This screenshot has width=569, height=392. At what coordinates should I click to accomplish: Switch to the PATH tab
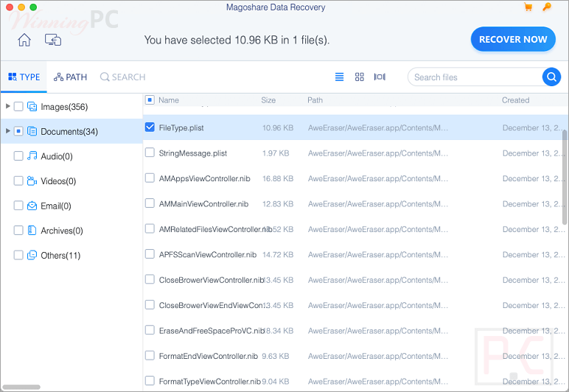pos(71,77)
